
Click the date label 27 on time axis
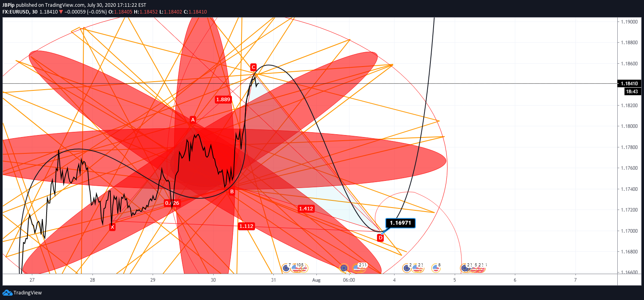tap(32, 280)
